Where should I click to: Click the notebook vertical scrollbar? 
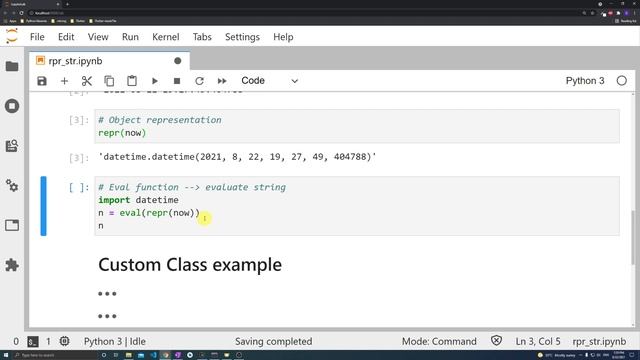(x=633, y=237)
